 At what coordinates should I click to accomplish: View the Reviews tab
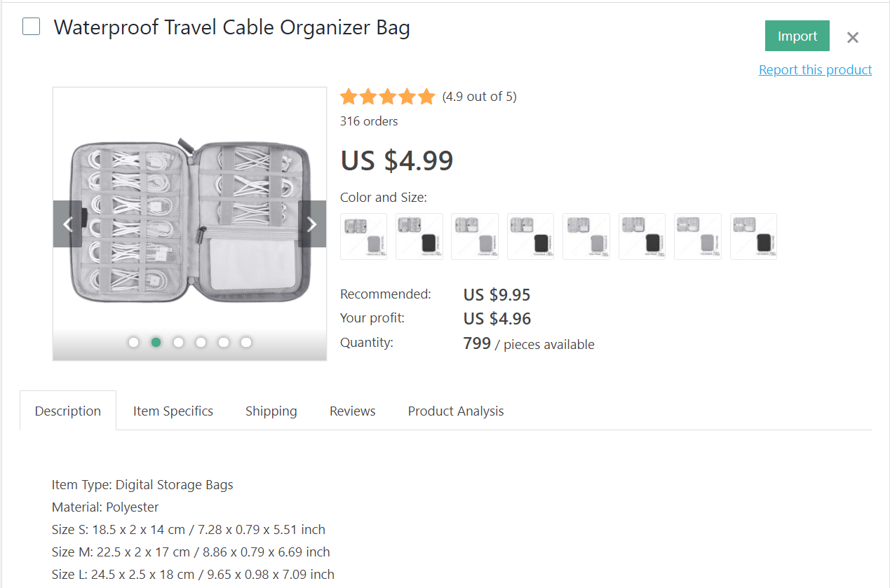pyautogui.click(x=352, y=411)
